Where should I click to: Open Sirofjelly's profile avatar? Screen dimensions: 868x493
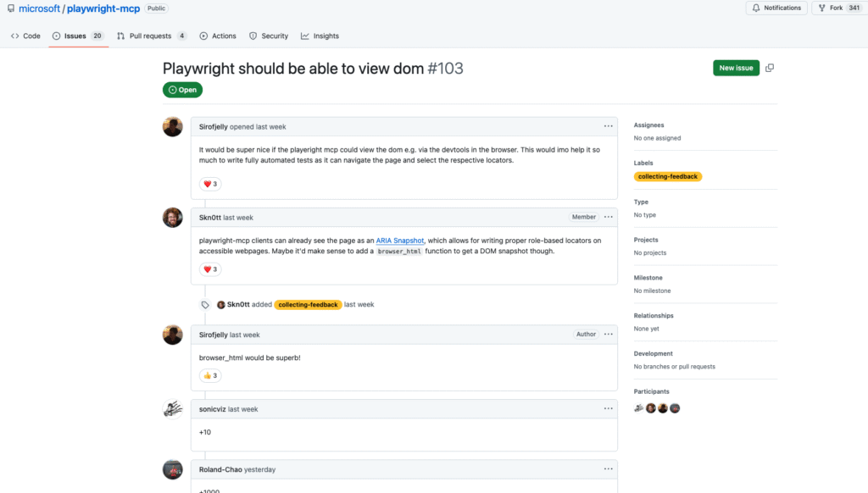pos(172,126)
